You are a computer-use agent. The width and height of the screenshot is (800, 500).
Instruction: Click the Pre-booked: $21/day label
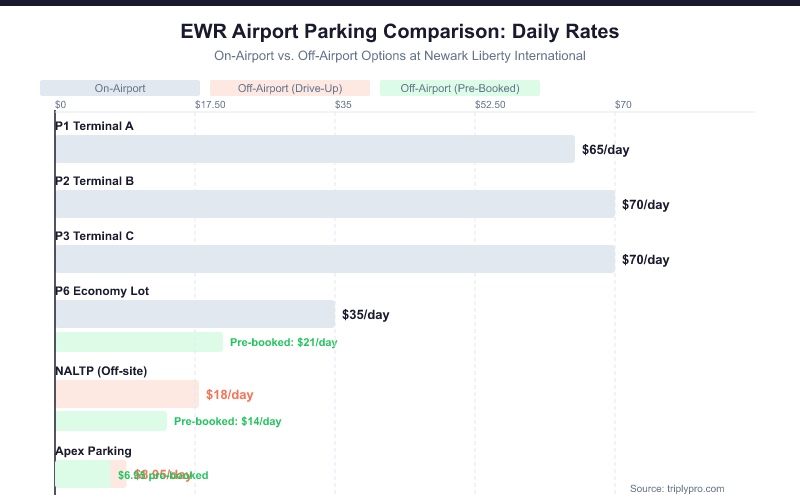[284, 342]
